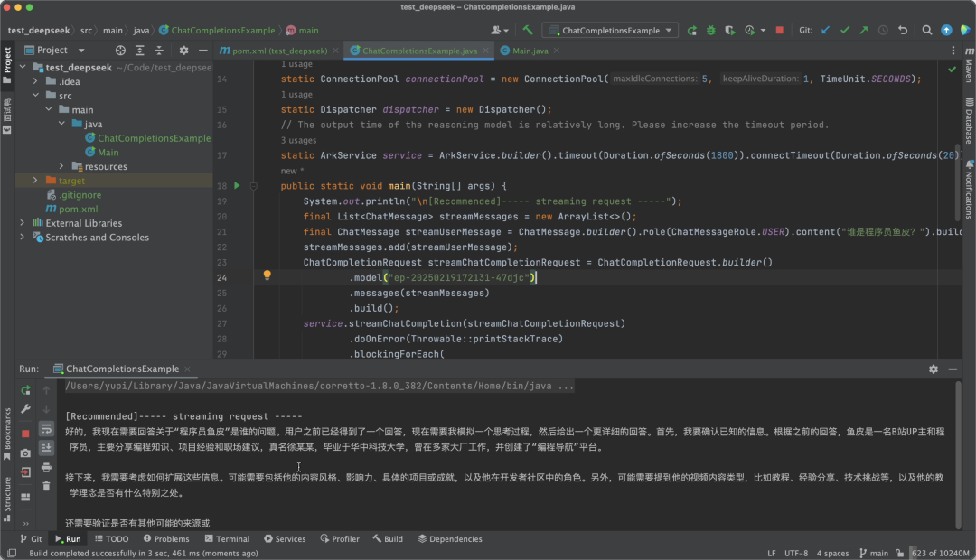Show Git history clock icon

[883, 30]
